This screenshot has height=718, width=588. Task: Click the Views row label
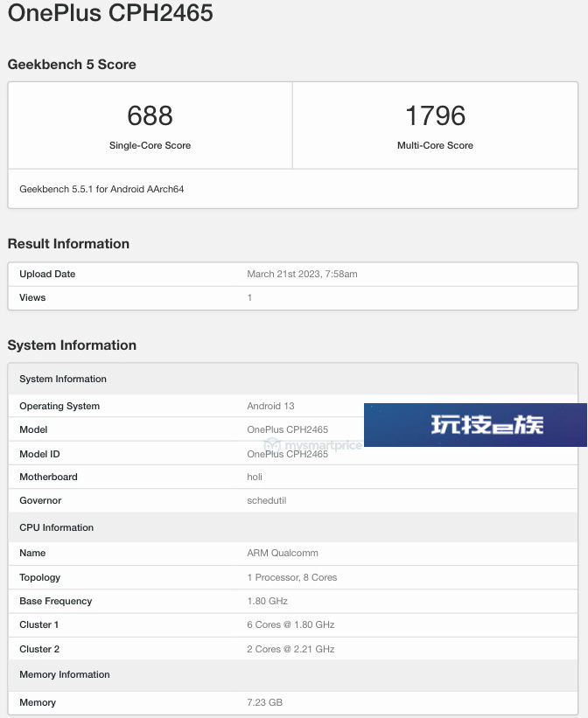[32, 297]
